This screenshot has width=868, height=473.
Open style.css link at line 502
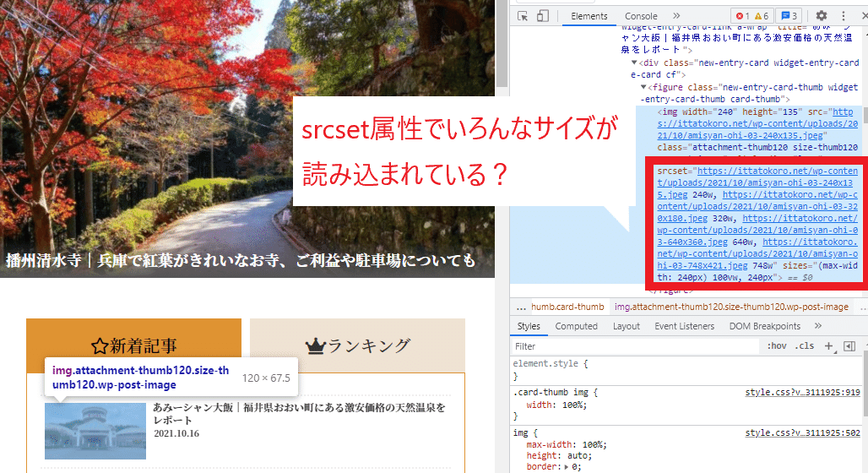click(802, 432)
